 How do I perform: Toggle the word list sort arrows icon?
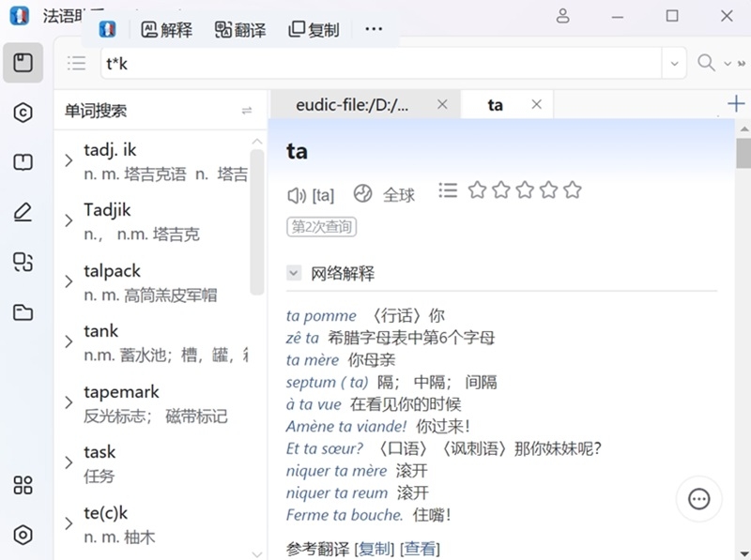247,110
